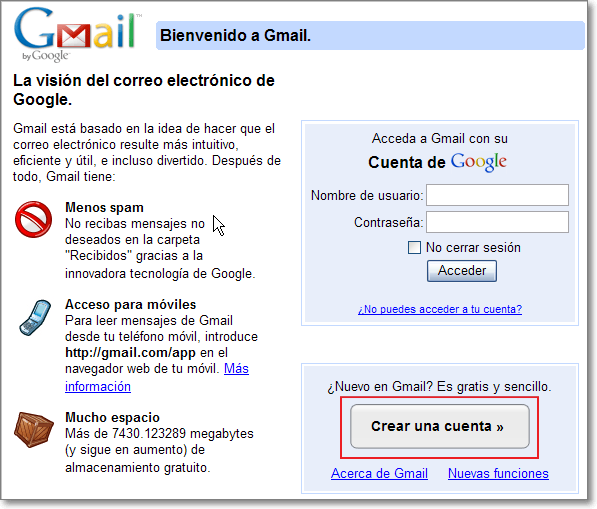Click the Menos spam heading
Image resolution: width=597 pixels, height=509 pixels.
(x=104, y=207)
